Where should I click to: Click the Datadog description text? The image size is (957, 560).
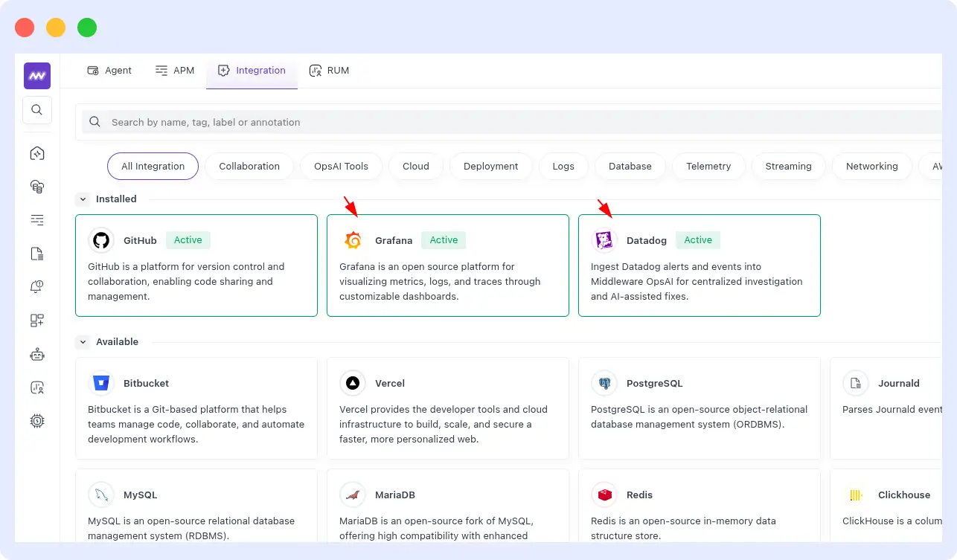coord(697,281)
